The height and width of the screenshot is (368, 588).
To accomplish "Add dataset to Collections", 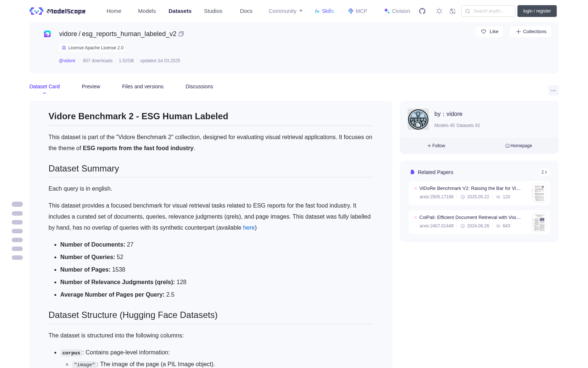I will point(531,32).
